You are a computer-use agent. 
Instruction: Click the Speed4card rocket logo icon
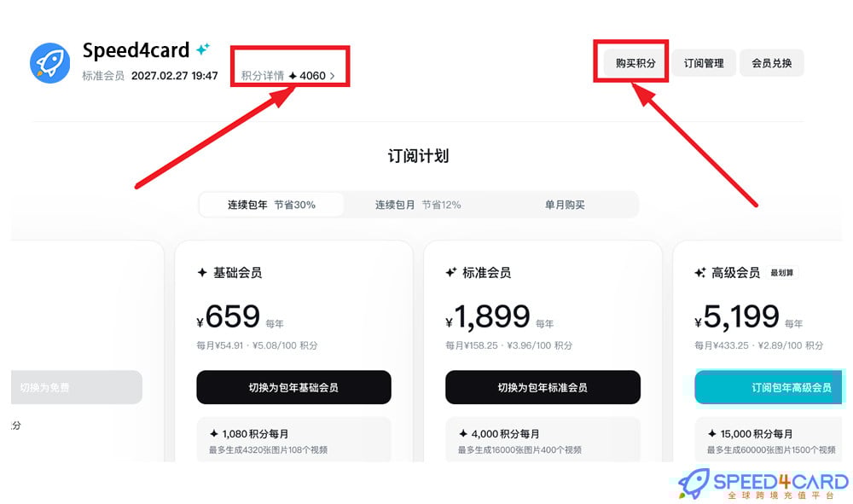coord(49,62)
